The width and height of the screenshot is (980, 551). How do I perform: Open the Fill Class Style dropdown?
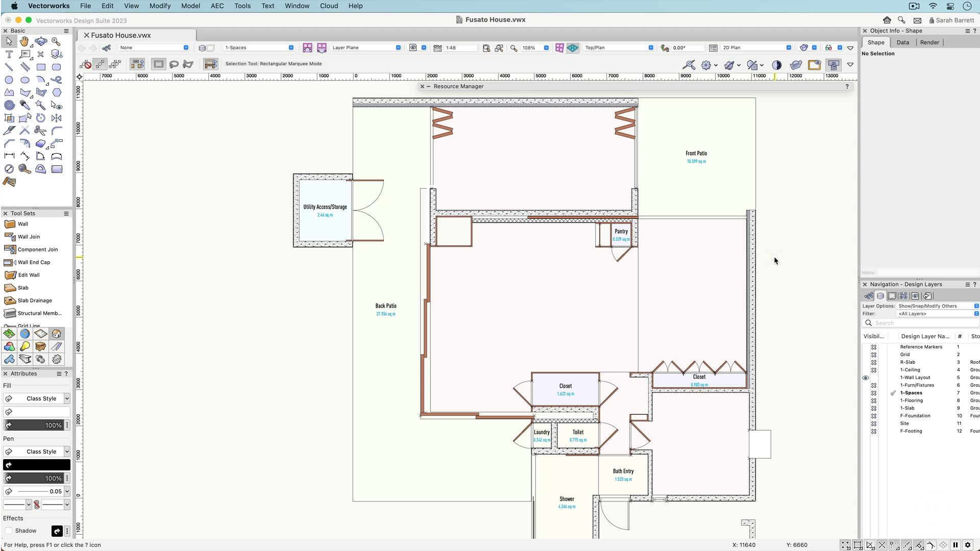pyautogui.click(x=37, y=399)
